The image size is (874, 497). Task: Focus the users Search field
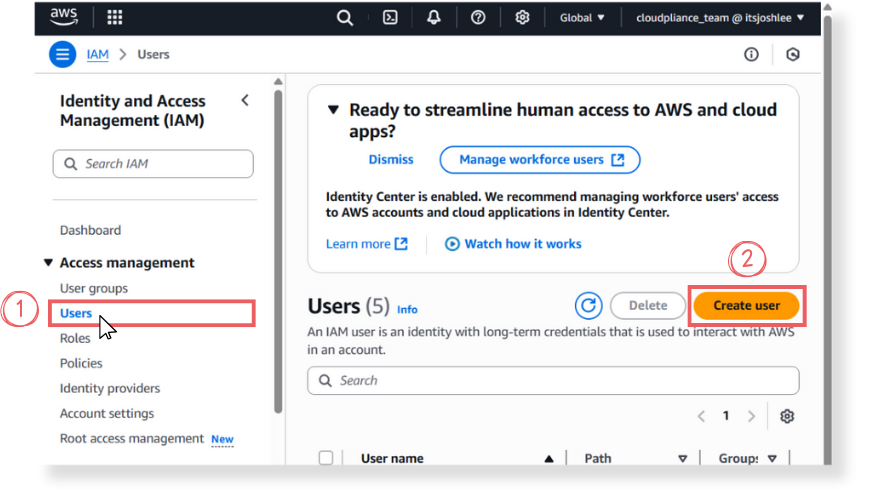(553, 381)
